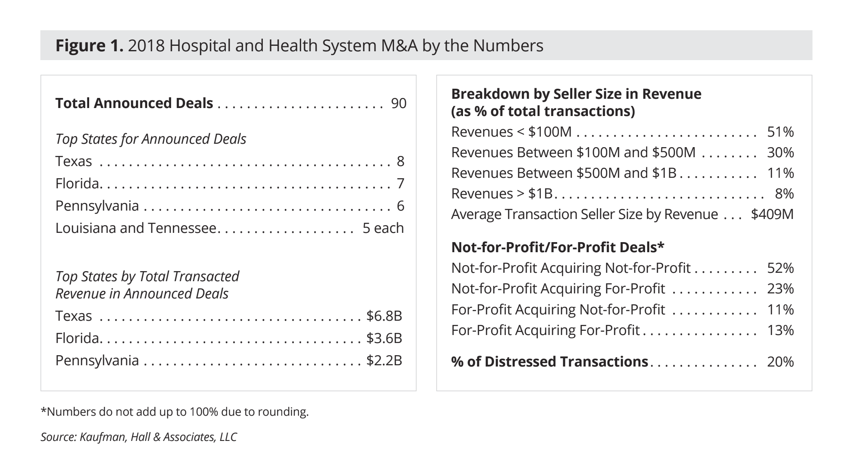
Task: Click the Top States for Announced Deals subheading
Action: (151, 139)
